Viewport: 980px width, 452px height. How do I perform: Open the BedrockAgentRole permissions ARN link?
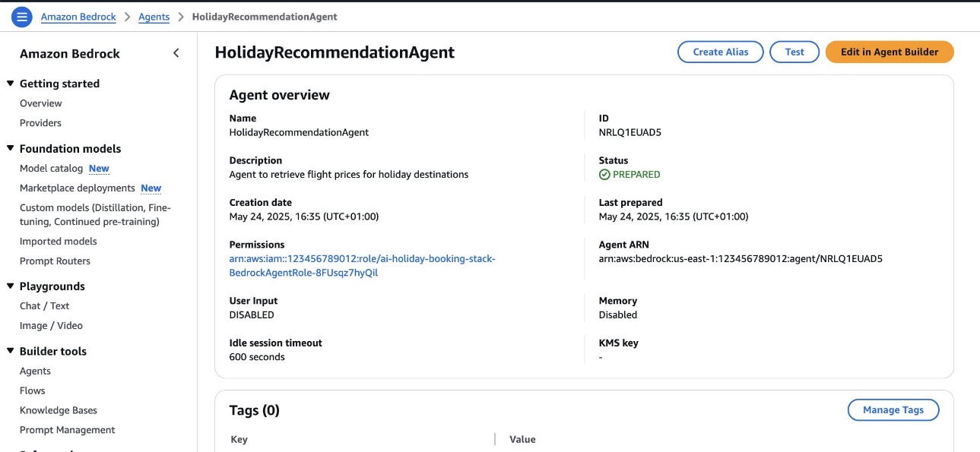tap(362, 266)
